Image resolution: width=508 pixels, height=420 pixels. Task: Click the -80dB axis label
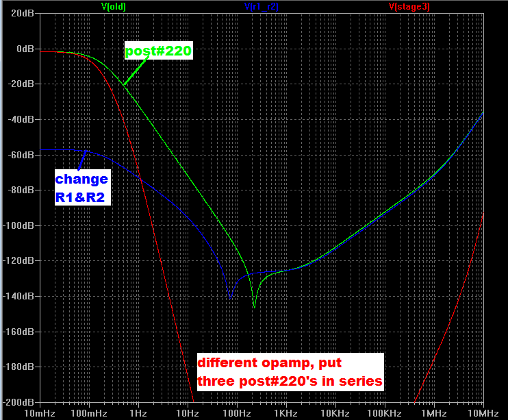pos(21,190)
